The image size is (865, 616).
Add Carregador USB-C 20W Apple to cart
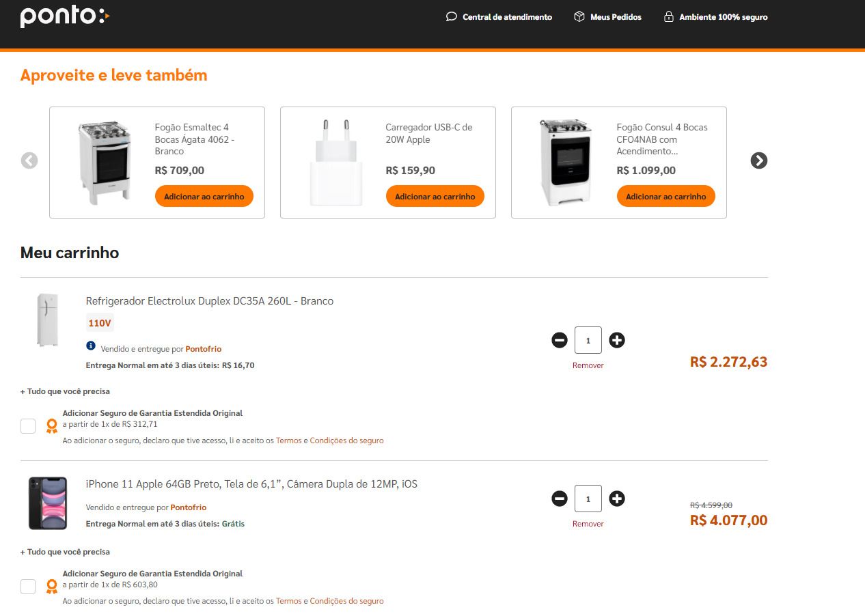click(435, 196)
